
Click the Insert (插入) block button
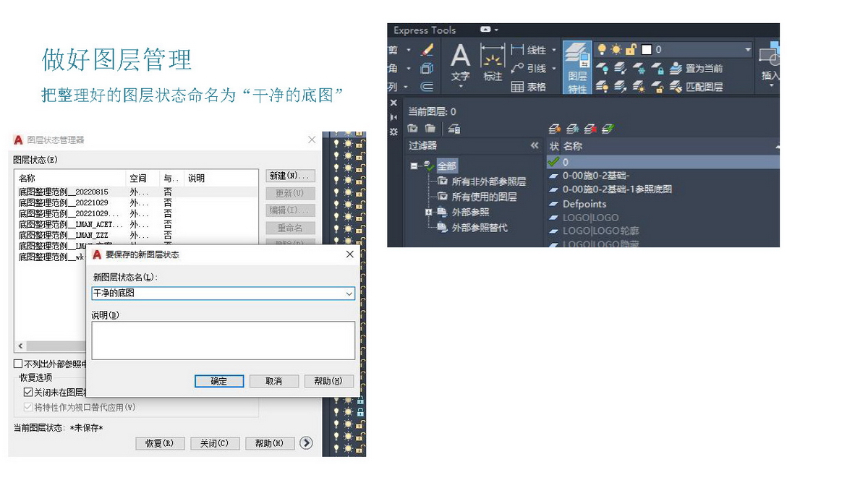(770, 62)
